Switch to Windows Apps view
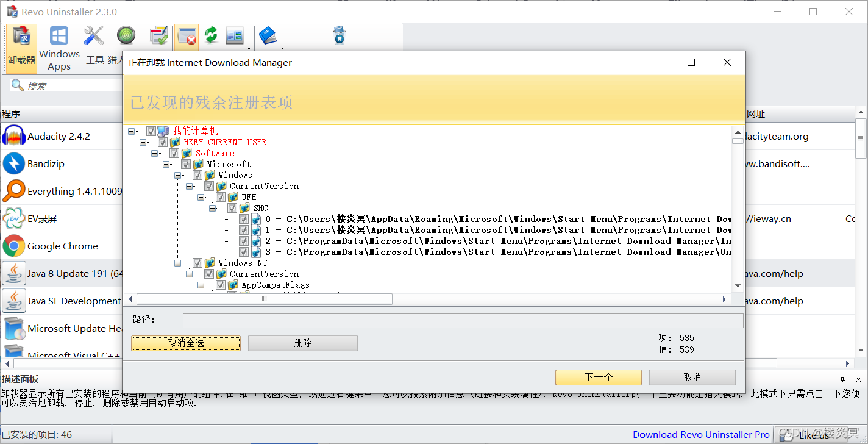Screen dimensions: 868x444 (x=59, y=48)
